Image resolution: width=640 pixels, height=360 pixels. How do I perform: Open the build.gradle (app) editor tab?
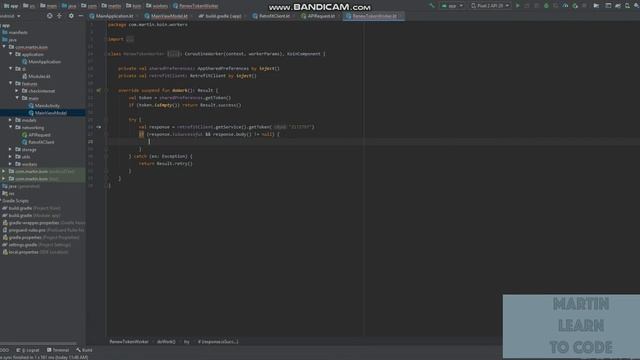click(x=220, y=16)
